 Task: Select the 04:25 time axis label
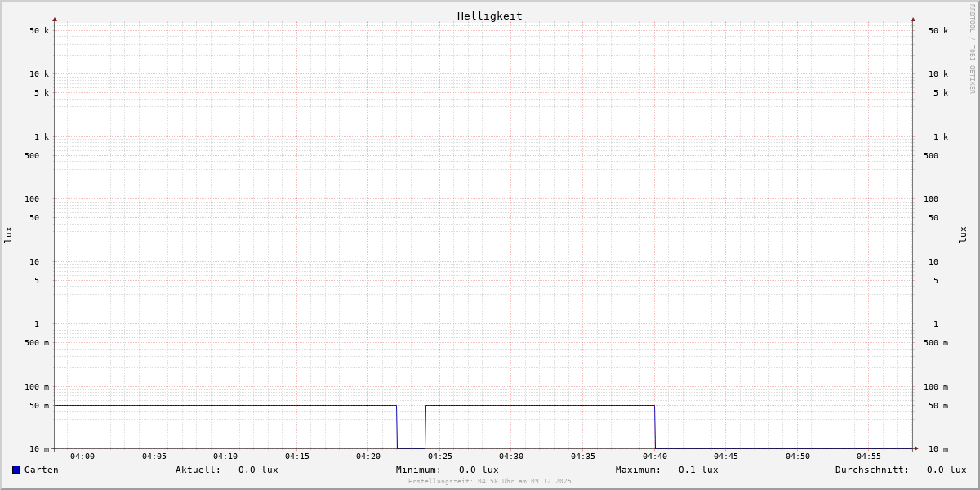(x=440, y=457)
